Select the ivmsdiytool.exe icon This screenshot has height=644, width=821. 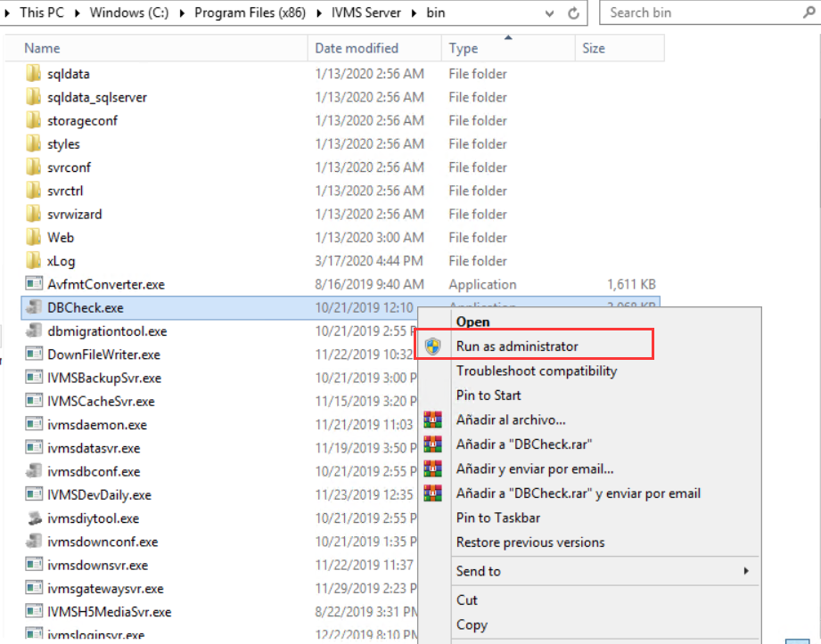tap(34, 518)
